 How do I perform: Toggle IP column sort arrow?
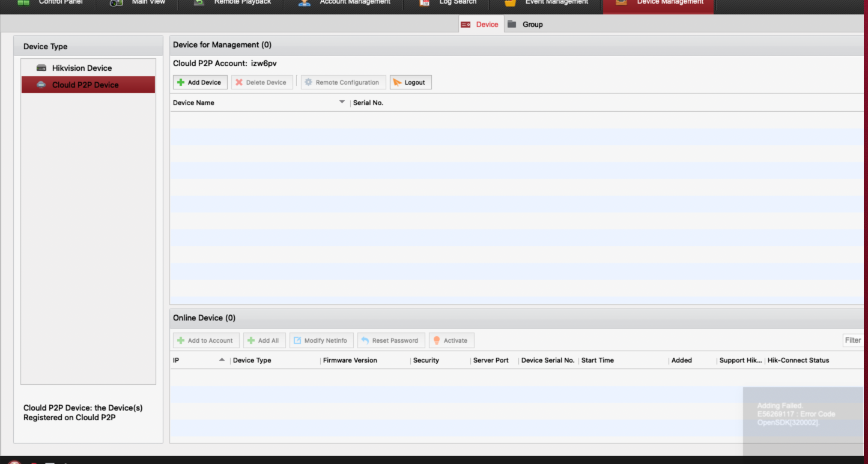tap(222, 360)
